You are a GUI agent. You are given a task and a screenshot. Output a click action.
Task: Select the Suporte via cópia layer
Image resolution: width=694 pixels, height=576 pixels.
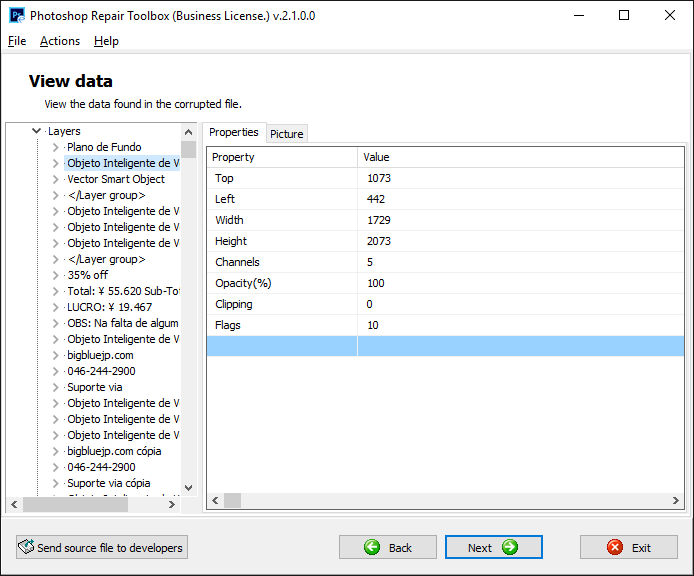coord(108,483)
